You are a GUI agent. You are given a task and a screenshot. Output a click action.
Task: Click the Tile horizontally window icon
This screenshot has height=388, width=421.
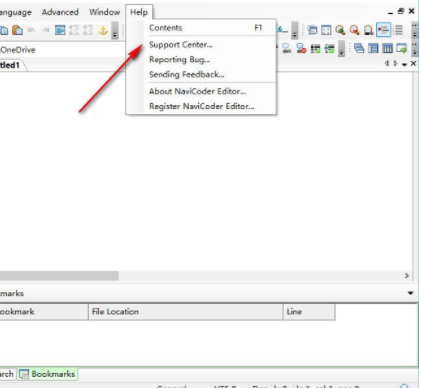pos(373,49)
